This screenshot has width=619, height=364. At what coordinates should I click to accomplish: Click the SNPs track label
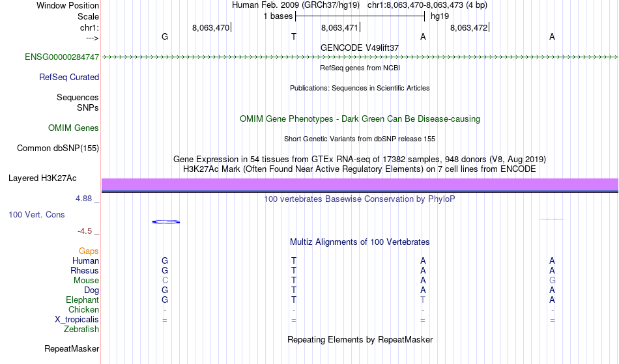point(88,107)
